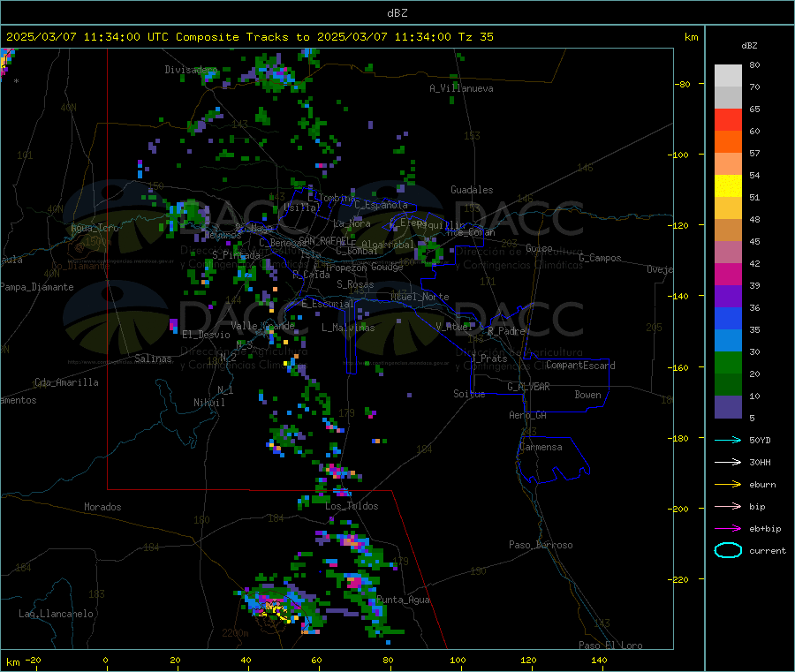This screenshot has height=672, width=795.
Task: Pick the gold swatch between 51 and 48
Action: click(728, 208)
